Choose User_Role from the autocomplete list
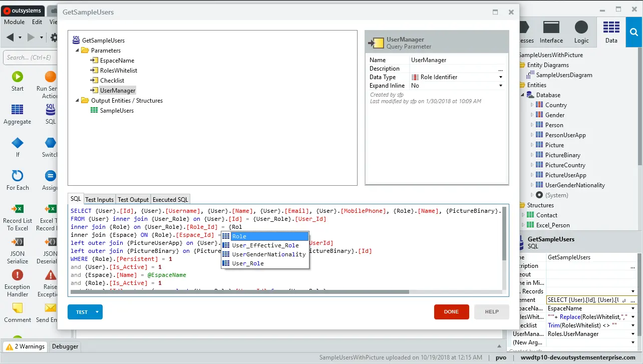 (265, 263)
